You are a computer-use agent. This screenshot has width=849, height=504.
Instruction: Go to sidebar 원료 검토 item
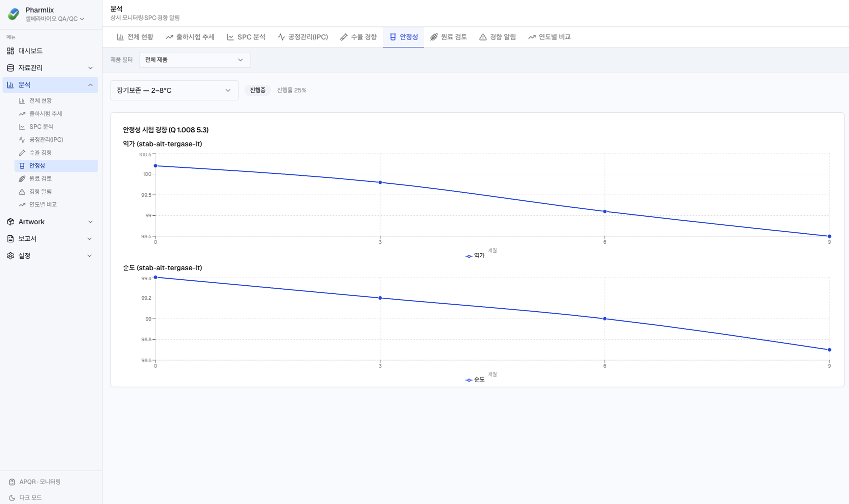click(x=56, y=179)
